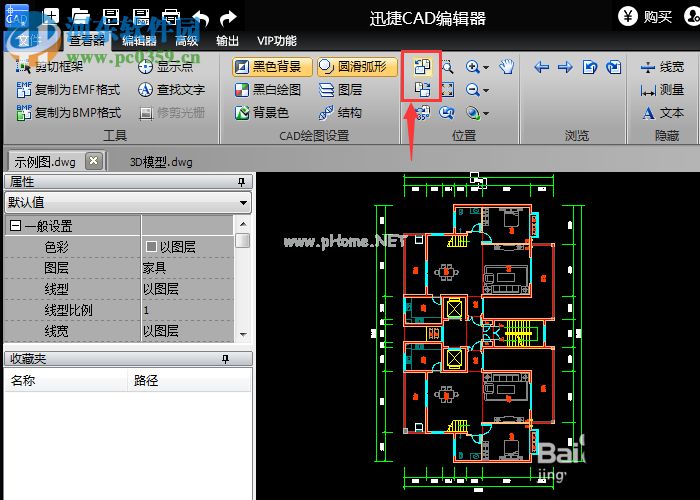Pin the 属性 panel
Image resolution: width=700 pixels, height=500 pixels.
pyautogui.click(x=242, y=182)
